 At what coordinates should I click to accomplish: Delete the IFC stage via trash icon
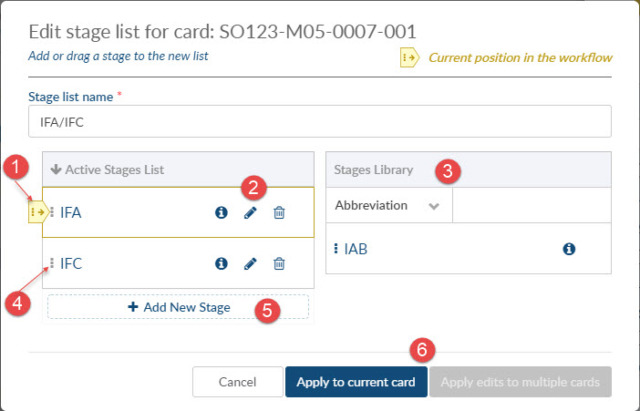coord(279,263)
